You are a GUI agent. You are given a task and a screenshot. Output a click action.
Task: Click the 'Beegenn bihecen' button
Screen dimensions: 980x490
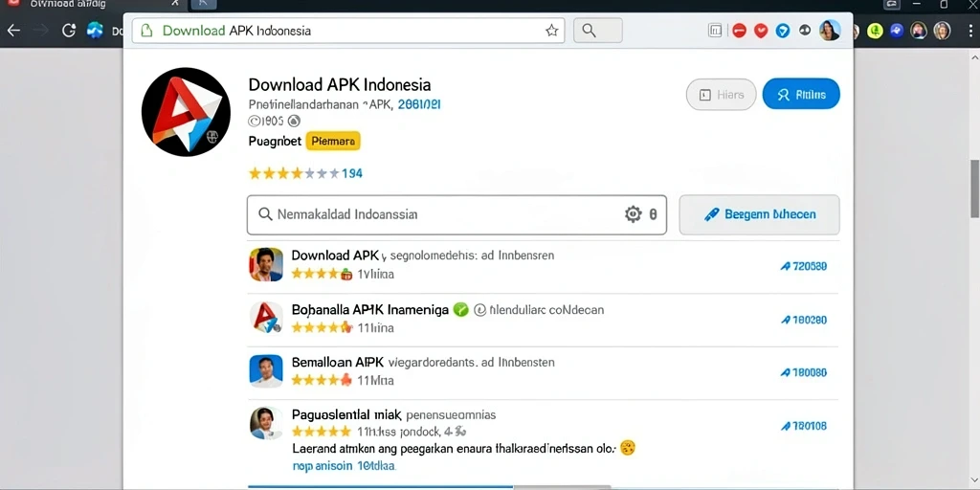point(759,214)
